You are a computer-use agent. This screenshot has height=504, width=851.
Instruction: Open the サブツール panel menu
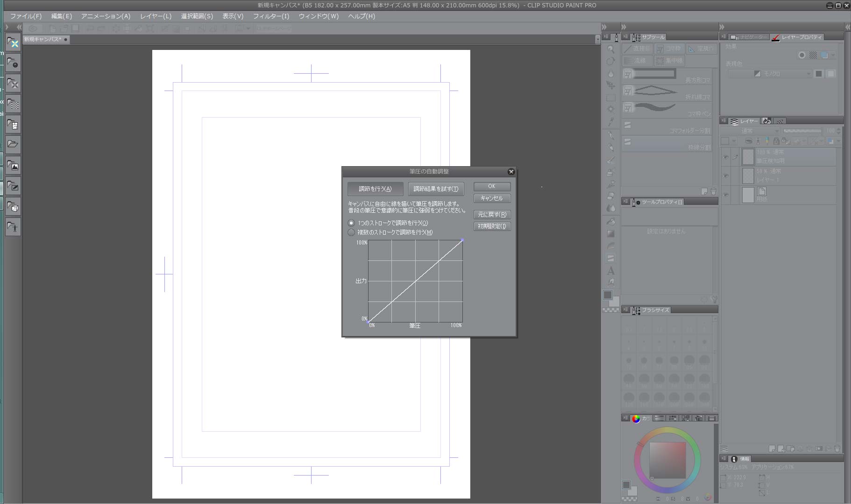click(x=626, y=37)
